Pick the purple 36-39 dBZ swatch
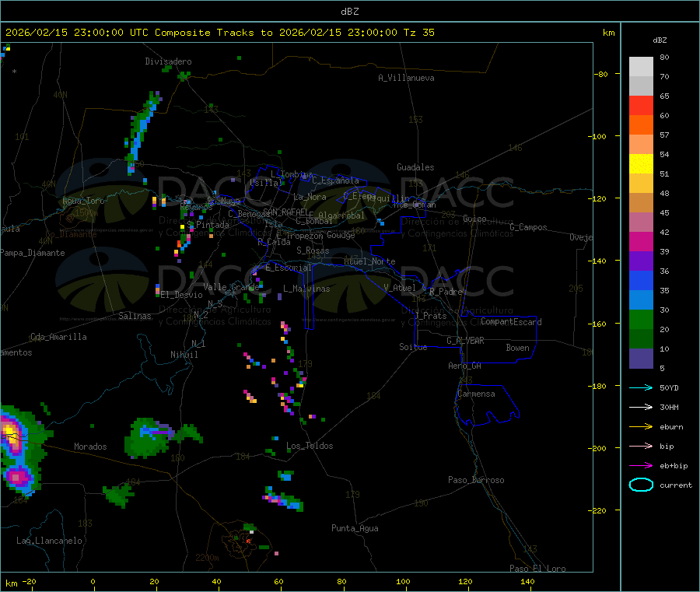The width and height of the screenshot is (700, 592). 641,261
